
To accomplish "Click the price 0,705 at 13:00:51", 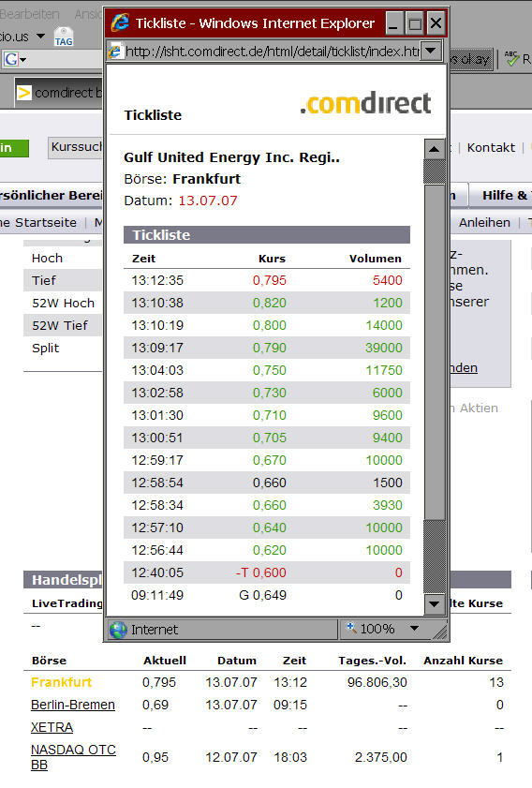I will pos(269,438).
